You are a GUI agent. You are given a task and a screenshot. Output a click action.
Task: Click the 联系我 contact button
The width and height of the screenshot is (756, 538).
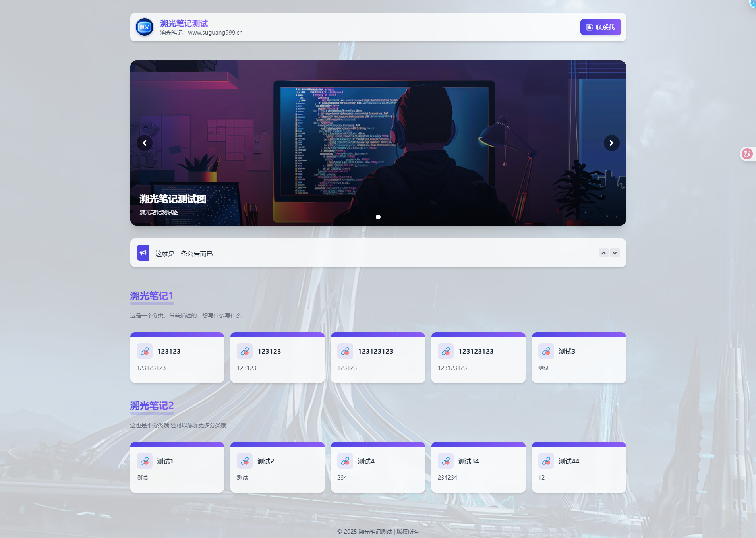[x=600, y=27]
